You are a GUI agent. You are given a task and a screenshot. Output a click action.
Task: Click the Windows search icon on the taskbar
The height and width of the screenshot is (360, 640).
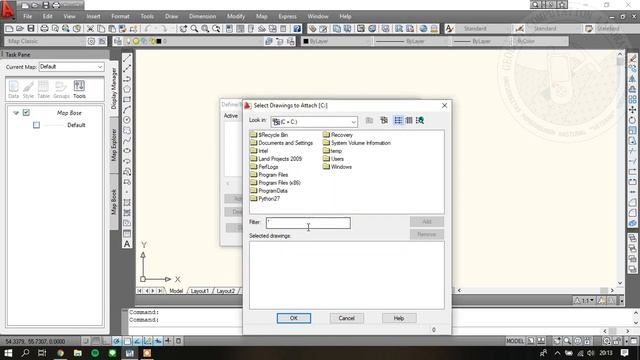coord(25,353)
